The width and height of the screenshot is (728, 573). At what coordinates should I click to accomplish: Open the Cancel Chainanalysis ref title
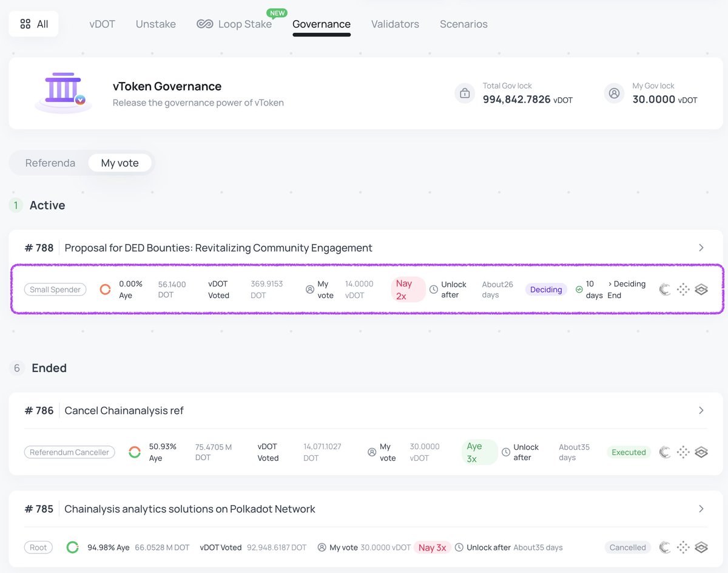pyautogui.click(x=124, y=410)
